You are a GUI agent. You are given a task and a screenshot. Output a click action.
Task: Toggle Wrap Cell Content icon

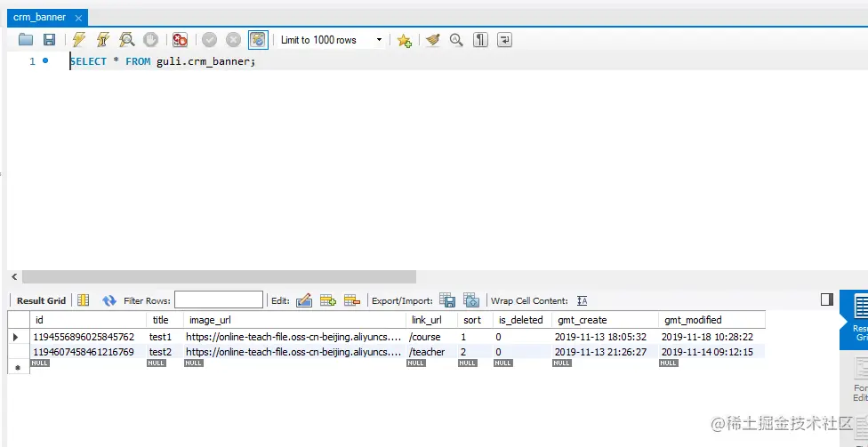click(x=582, y=300)
